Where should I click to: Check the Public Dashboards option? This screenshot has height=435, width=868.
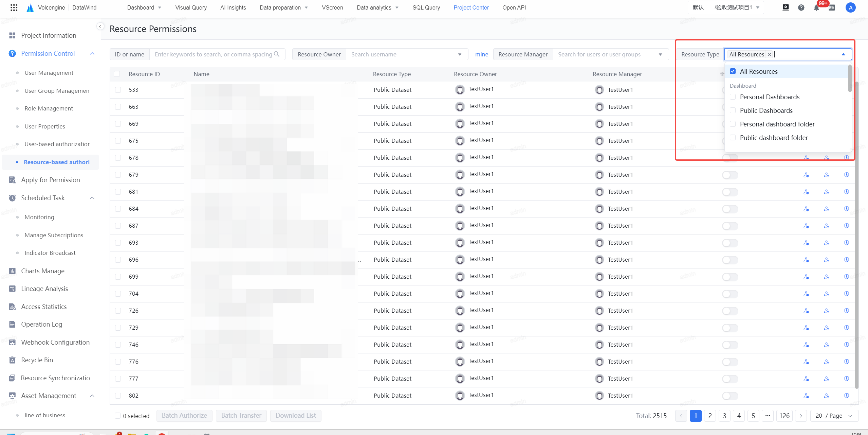click(x=733, y=110)
